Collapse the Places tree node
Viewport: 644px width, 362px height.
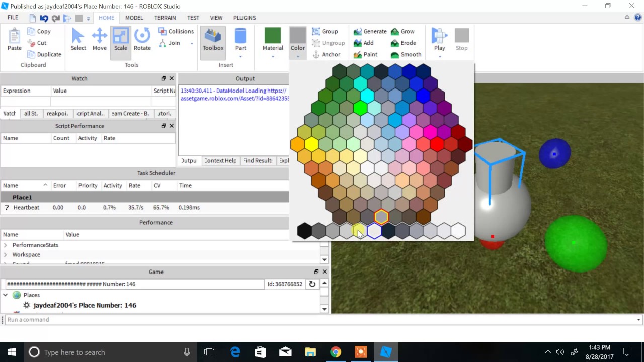pos(6,295)
